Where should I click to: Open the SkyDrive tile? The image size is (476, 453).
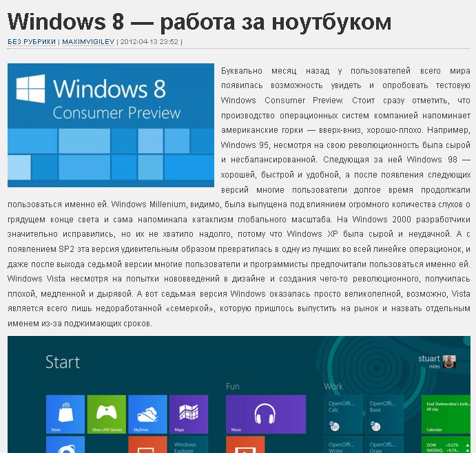(147, 414)
